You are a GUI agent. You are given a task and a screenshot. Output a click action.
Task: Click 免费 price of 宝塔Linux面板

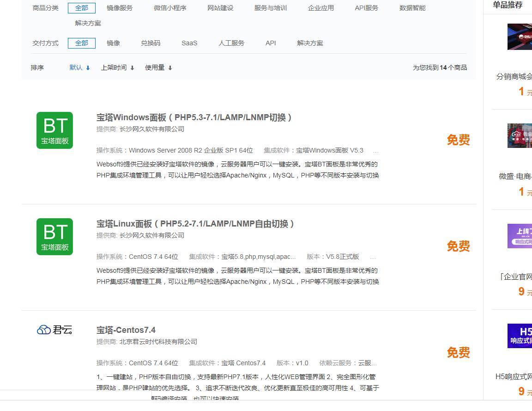(x=459, y=246)
